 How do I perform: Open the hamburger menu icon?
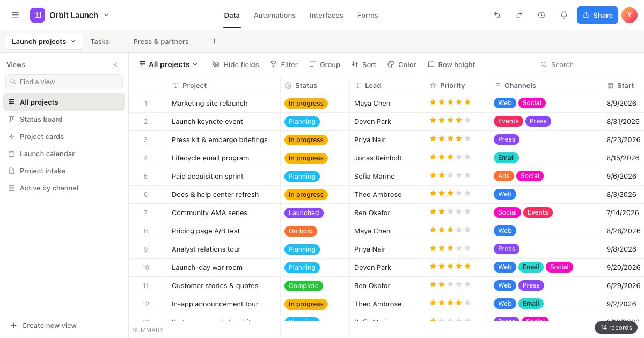[15, 15]
